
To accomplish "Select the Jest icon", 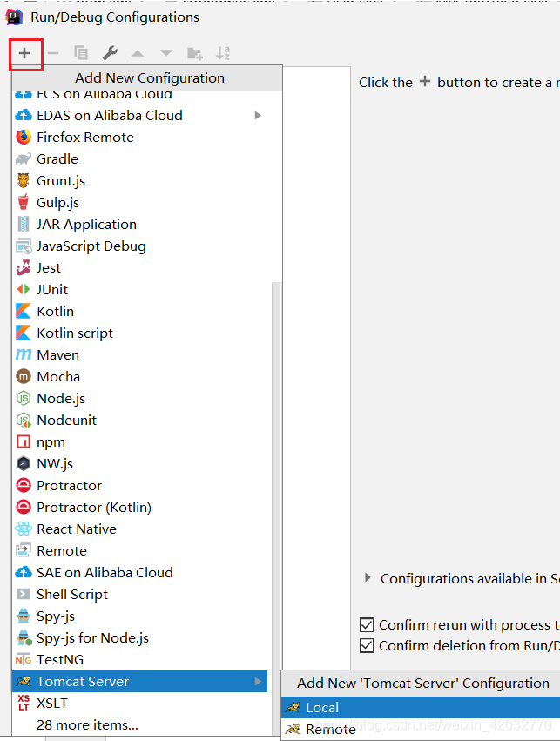I will 24,267.
